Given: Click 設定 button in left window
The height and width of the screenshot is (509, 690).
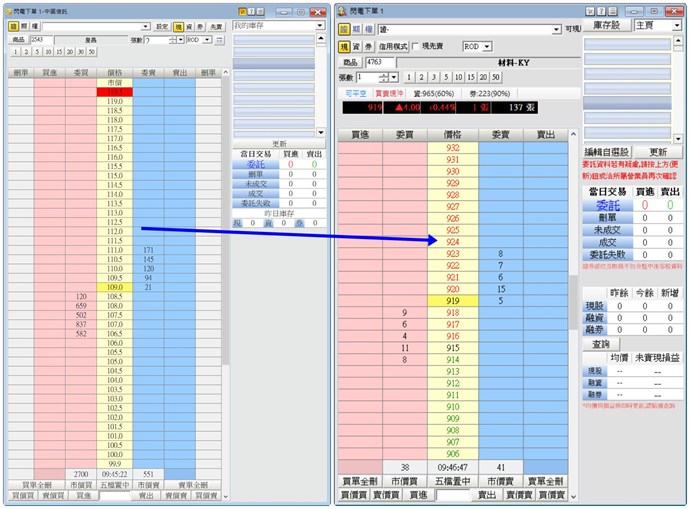Looking at the screenshot, I should pos(162,27).
